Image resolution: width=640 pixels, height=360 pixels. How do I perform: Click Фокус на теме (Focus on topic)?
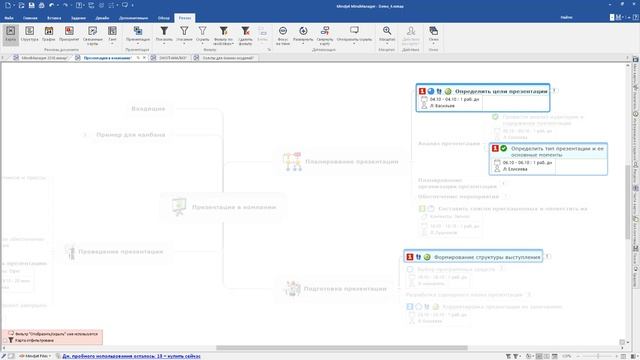tap(283, 35)
